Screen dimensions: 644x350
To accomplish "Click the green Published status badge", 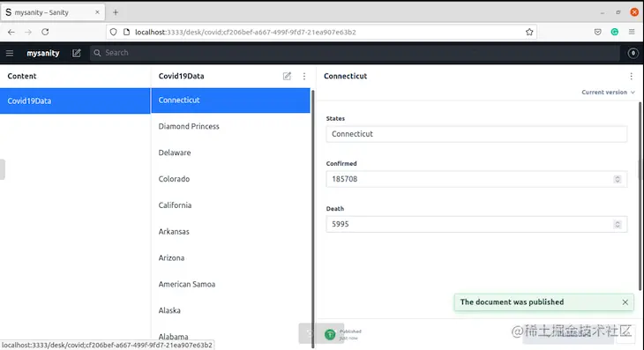I will (330, 334).
